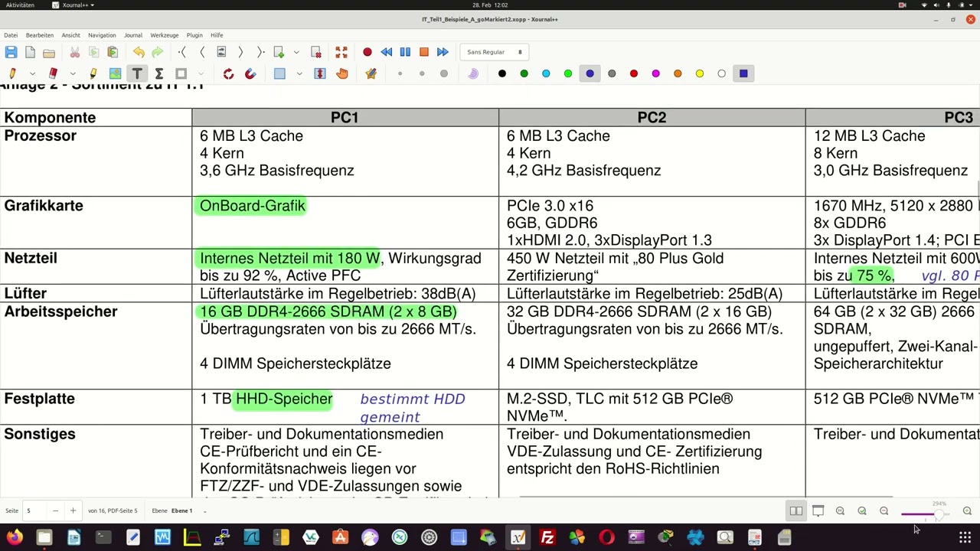Pause audio playback

coord(405,52)
